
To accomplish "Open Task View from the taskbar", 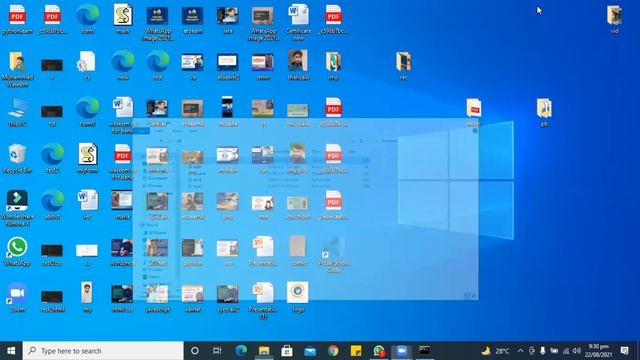I will tap(217, 351).
